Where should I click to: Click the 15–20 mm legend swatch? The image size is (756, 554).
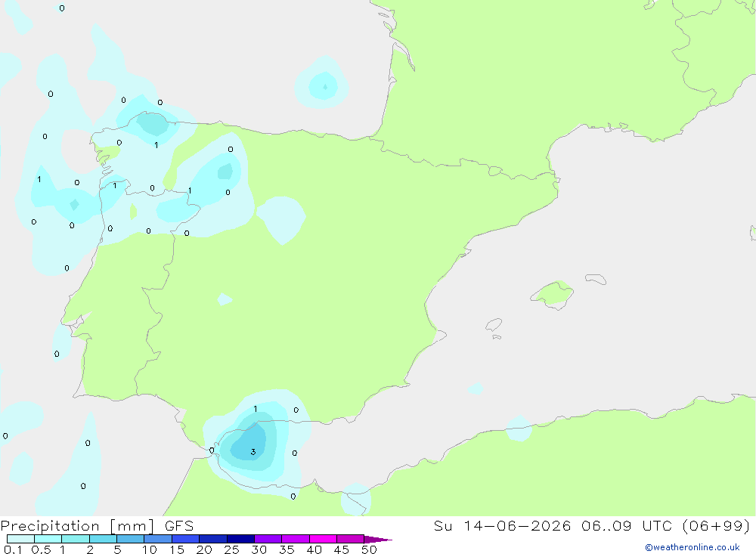click(186, 539)
